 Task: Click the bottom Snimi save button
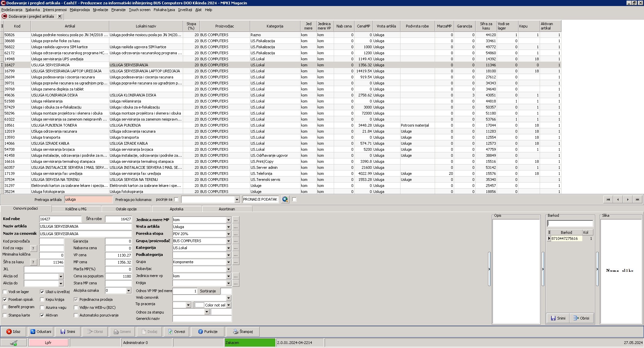point(68,332)
